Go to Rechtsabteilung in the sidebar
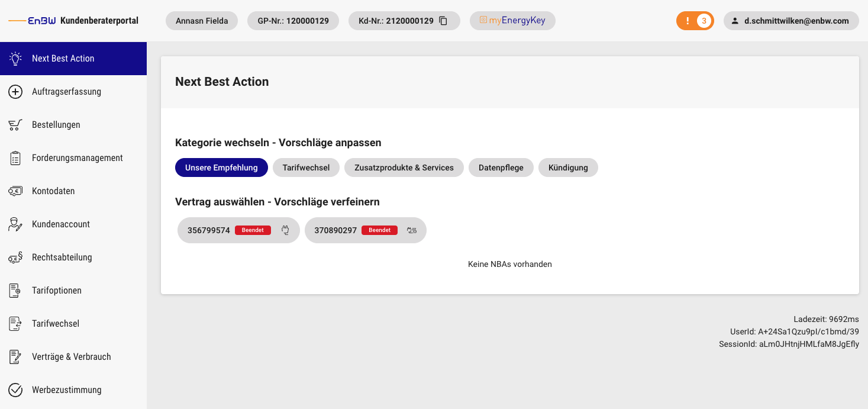Viewport: 868px width, 409px height. pos(73,257)
